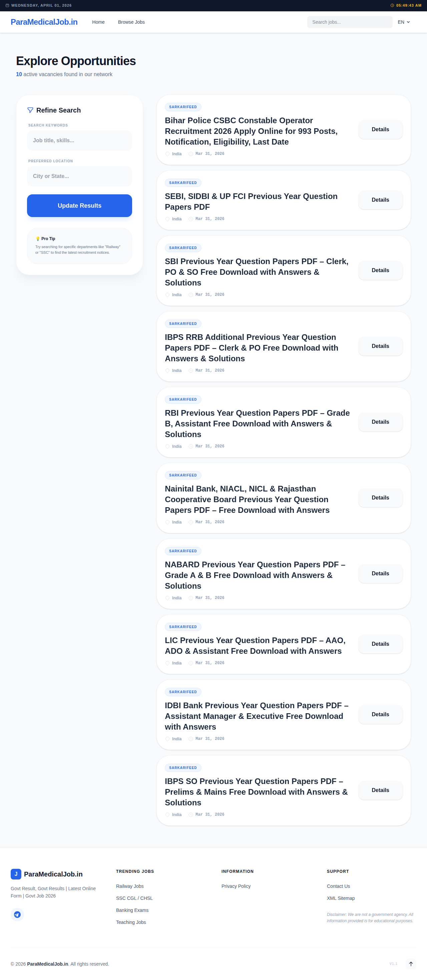Select Home in the navigation bar
Screen dimensions: 427x980
[x=98, y=22]
